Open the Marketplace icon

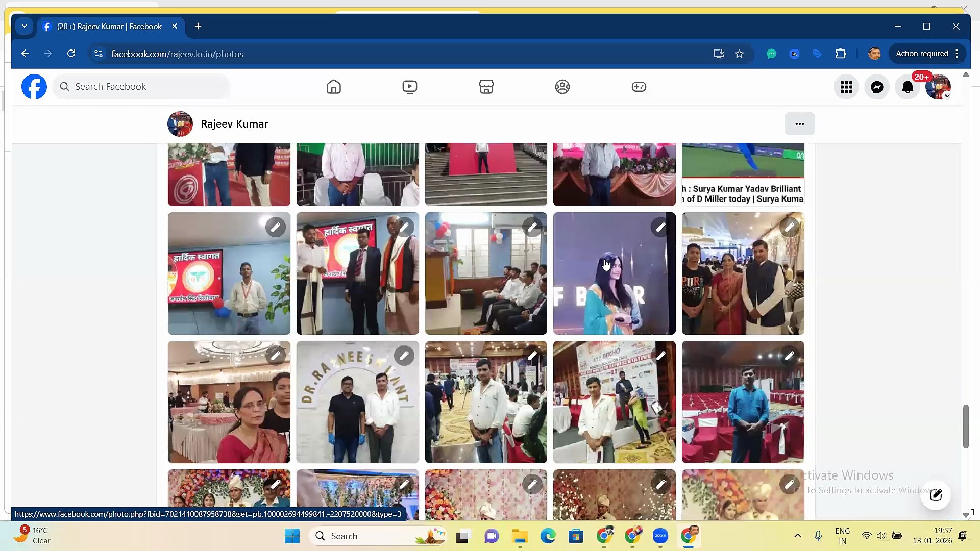click(486, 87)
